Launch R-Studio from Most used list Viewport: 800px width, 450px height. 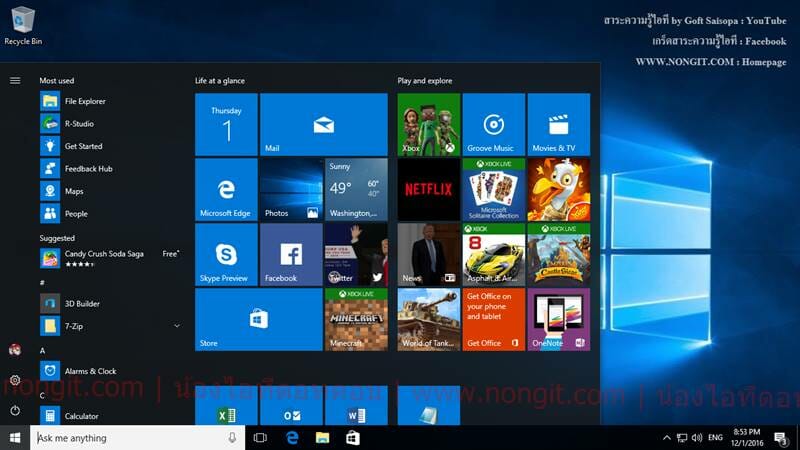110,123
